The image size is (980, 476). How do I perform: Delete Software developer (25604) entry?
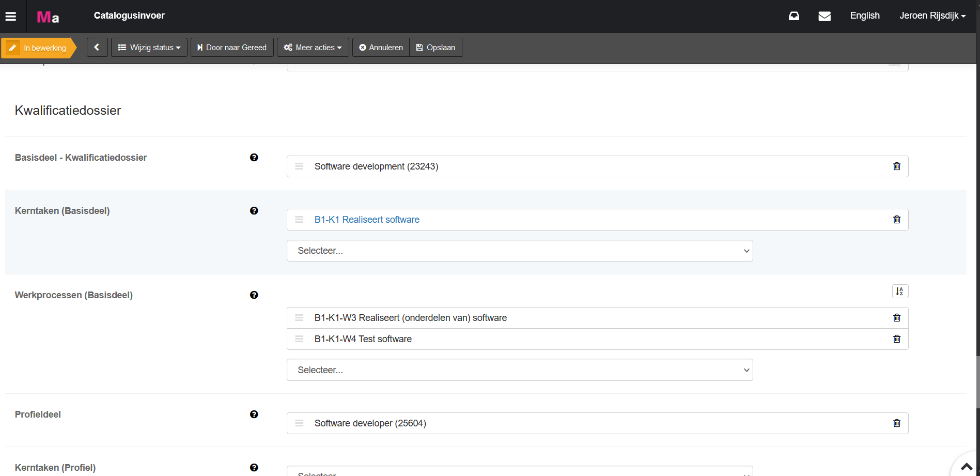tap(897, 423)
